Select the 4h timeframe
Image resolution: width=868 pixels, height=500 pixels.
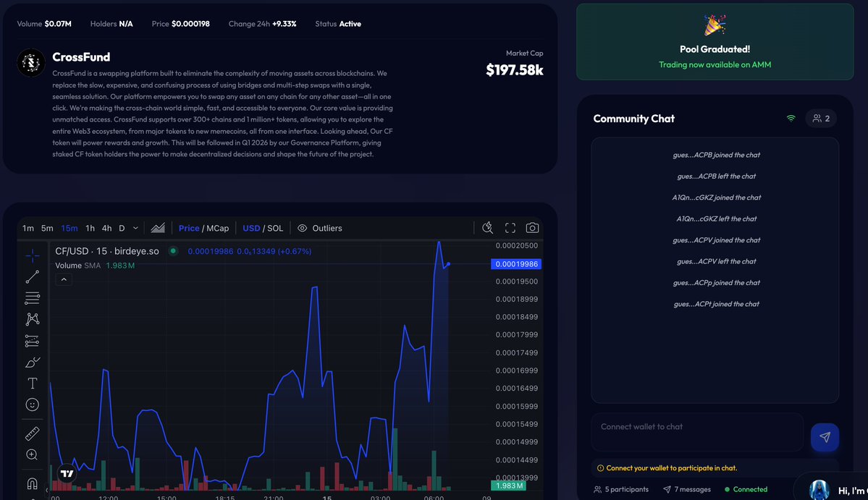point(107,228)
